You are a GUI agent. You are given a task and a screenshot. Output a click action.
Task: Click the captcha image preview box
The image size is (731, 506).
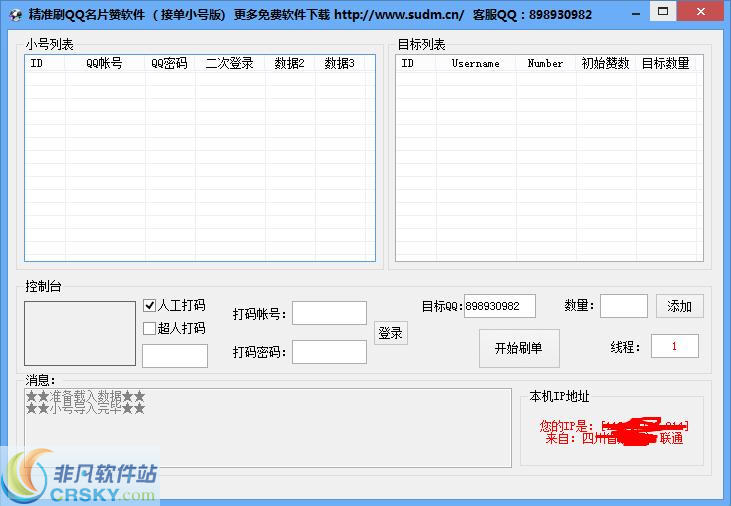click(x=80, y=333)
